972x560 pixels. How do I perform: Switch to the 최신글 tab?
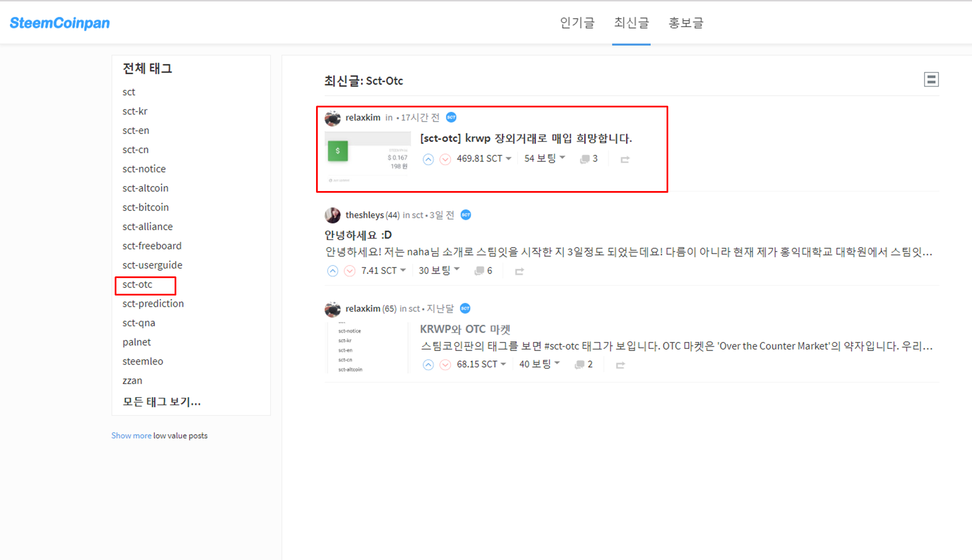coord(631,23)
